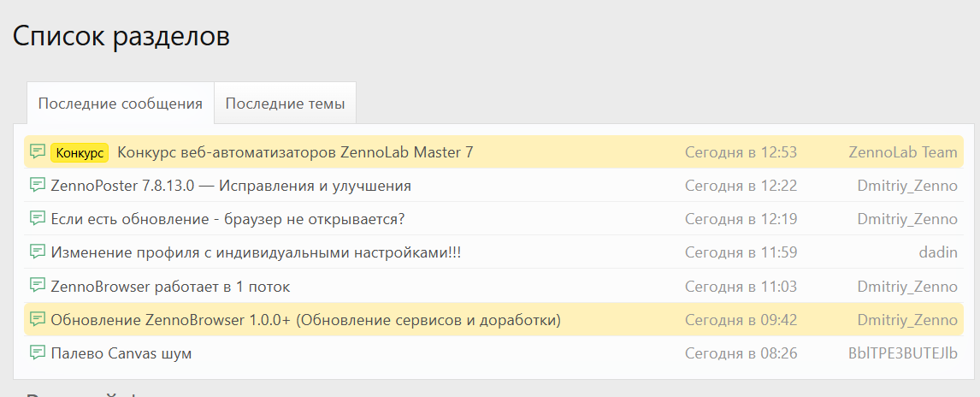Click message icon beside Обновление ZennoBrowser 1.0.0+
The width and height of the screenshot is (980, 397).
point(38,319)
